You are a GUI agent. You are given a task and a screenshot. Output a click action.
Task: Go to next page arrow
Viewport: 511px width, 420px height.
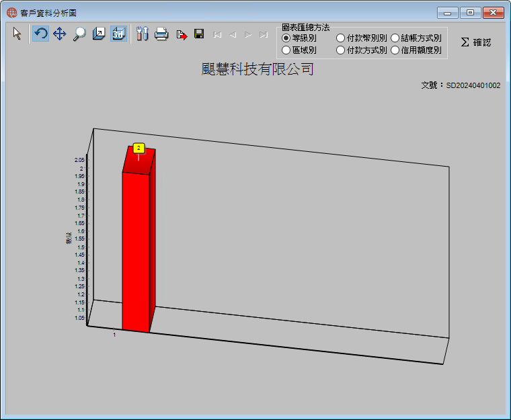[x=248, y=34]
